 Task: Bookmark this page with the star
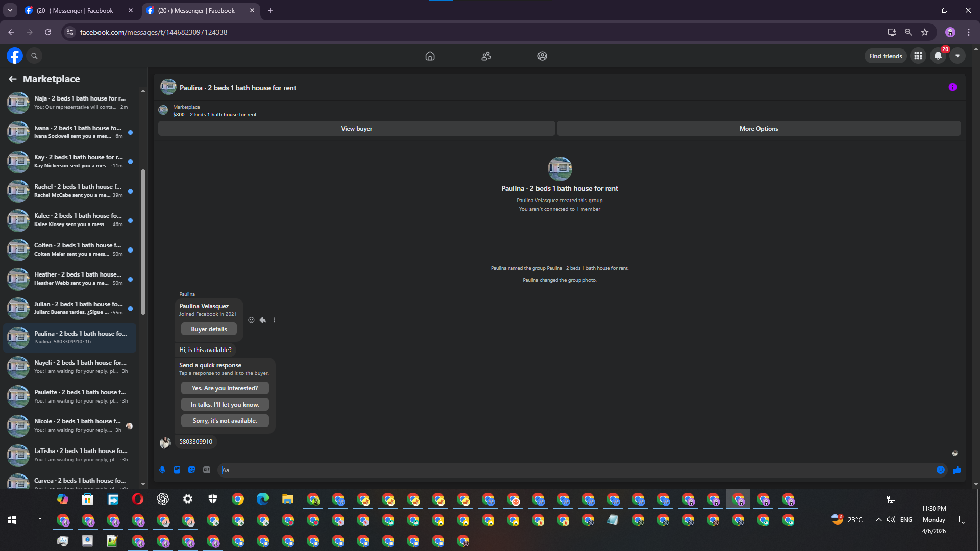point(925,32)
